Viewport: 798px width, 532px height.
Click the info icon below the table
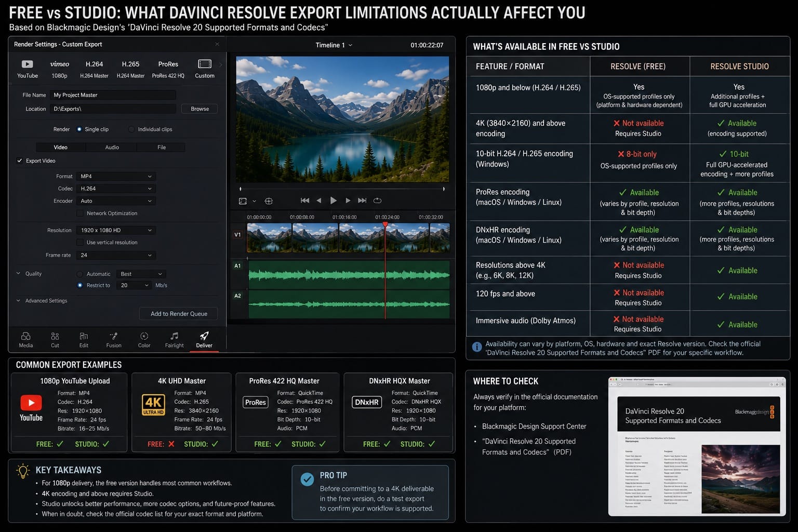(477, 347)
